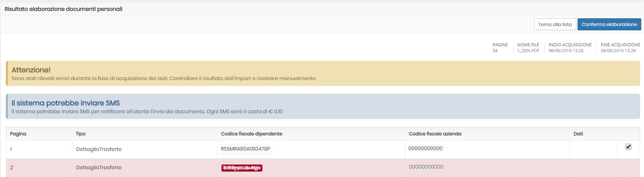Click the Conferma elaborazione button
The image size is (644, 177).
tap(609, 24)
